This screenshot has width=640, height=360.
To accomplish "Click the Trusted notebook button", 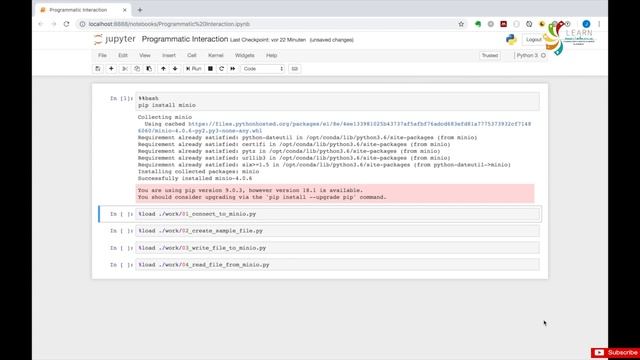I will [x=489, y=55].
